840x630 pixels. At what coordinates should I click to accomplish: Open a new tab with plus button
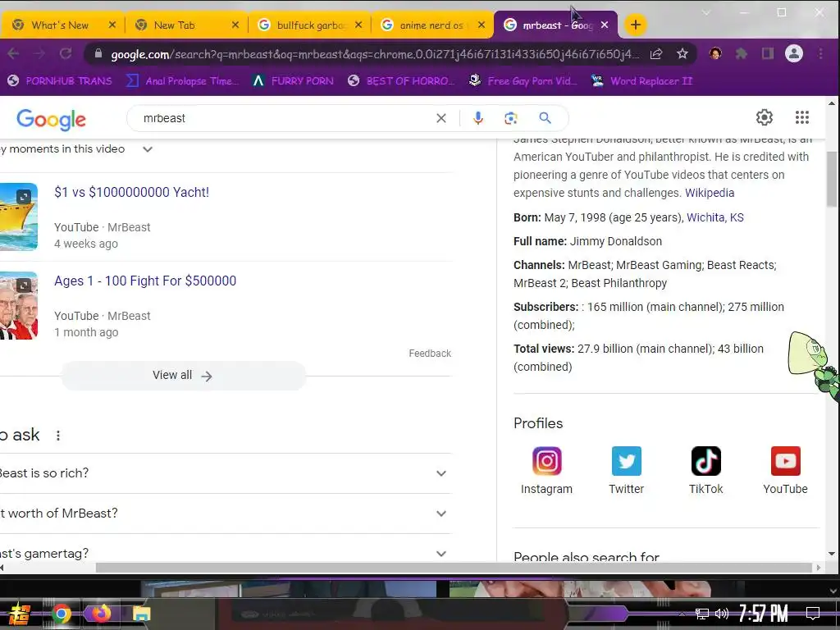point(636,25)
